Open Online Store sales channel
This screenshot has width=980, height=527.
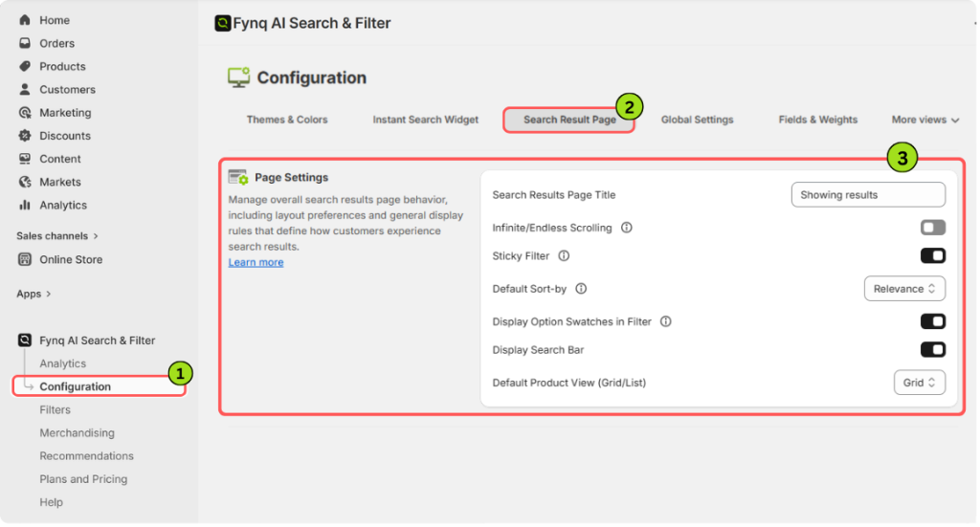[x=71, y=259]
